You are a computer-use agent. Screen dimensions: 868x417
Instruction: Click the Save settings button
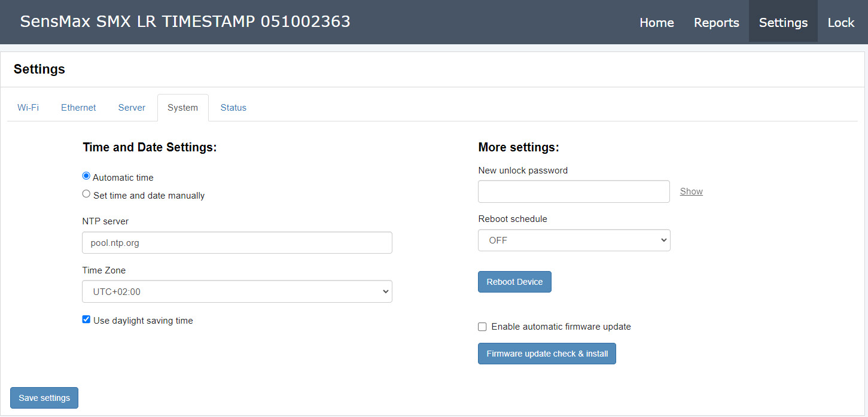click(x=44, y=398)
